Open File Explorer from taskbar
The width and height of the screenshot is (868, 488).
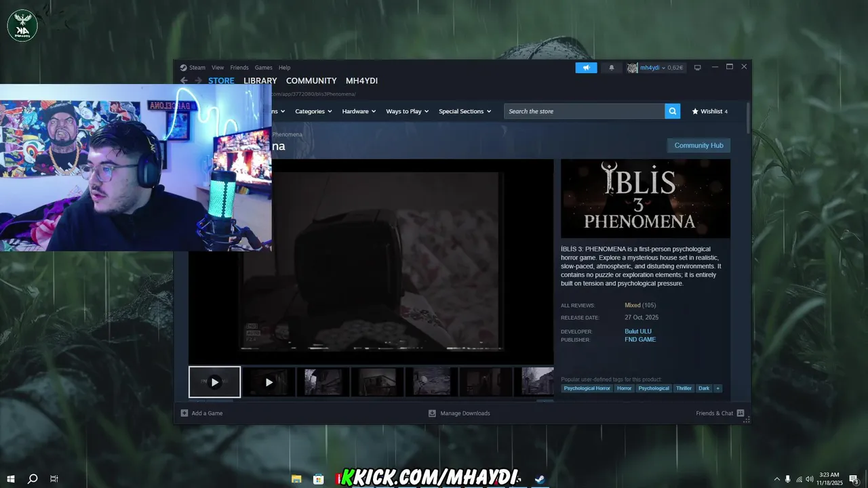point(296,479)
